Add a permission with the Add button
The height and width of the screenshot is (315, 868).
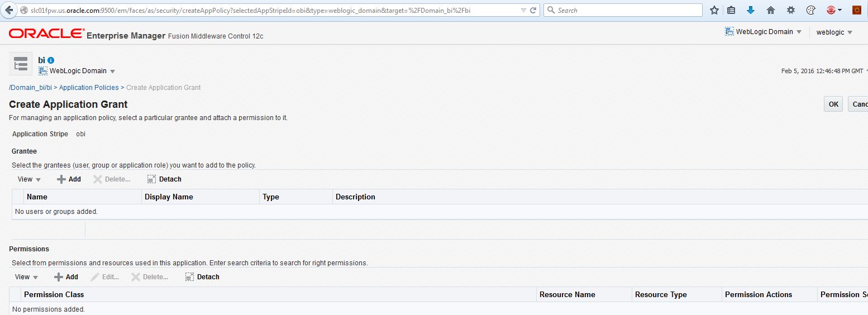click(x=66, y=277)
